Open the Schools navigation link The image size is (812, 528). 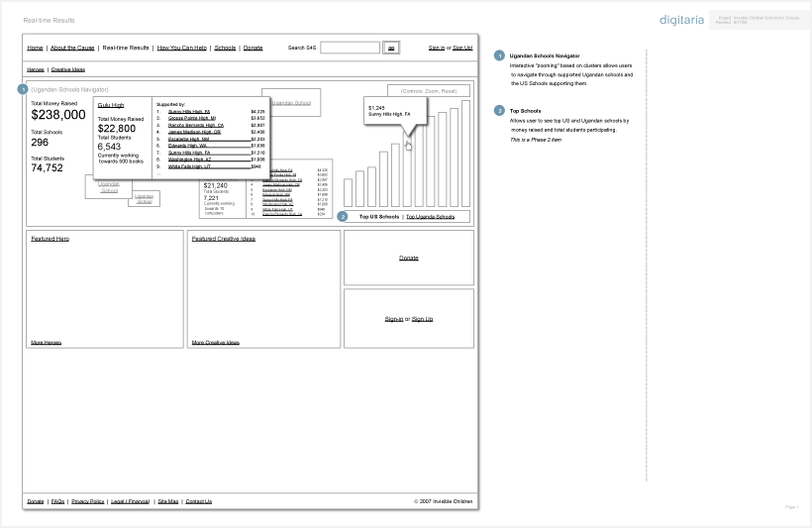point(225,48)
